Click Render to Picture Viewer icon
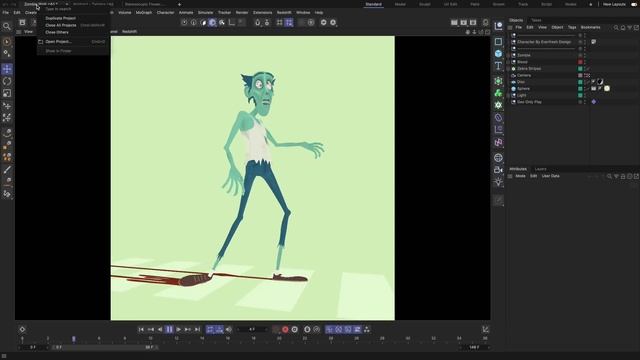Image resolution: width=640 pixels, height=360 pixels. point(464,22)
